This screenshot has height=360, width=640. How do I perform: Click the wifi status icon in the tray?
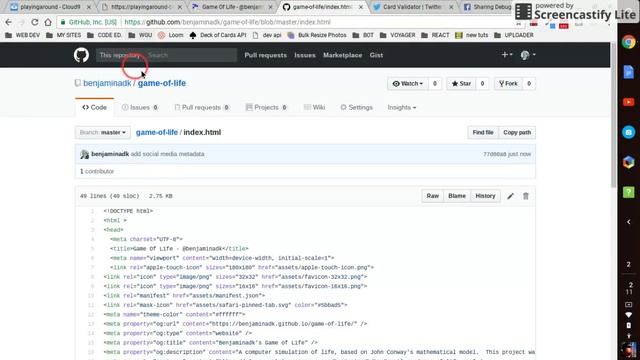click(x=629, y=315)
